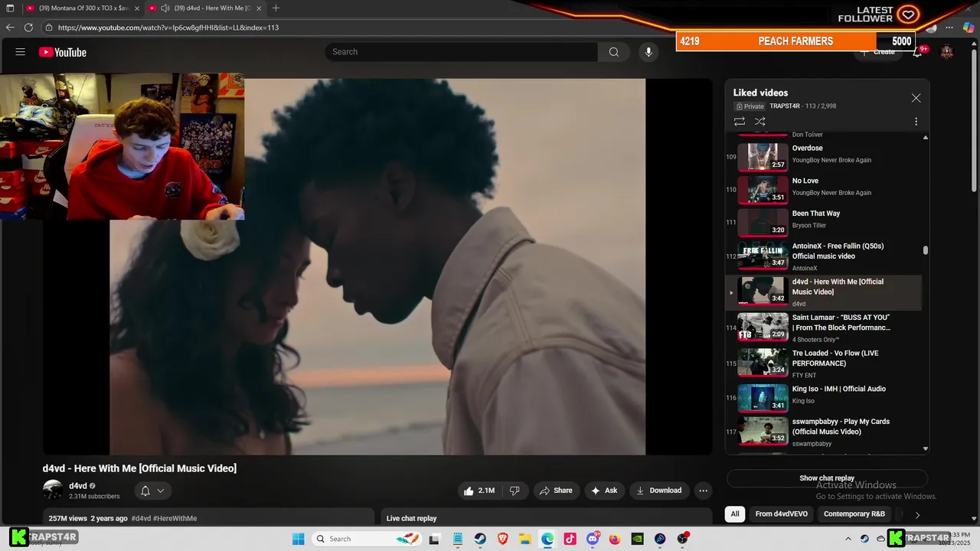
Task: Open the Windows Start menu
Action: [x=298, y=539]
